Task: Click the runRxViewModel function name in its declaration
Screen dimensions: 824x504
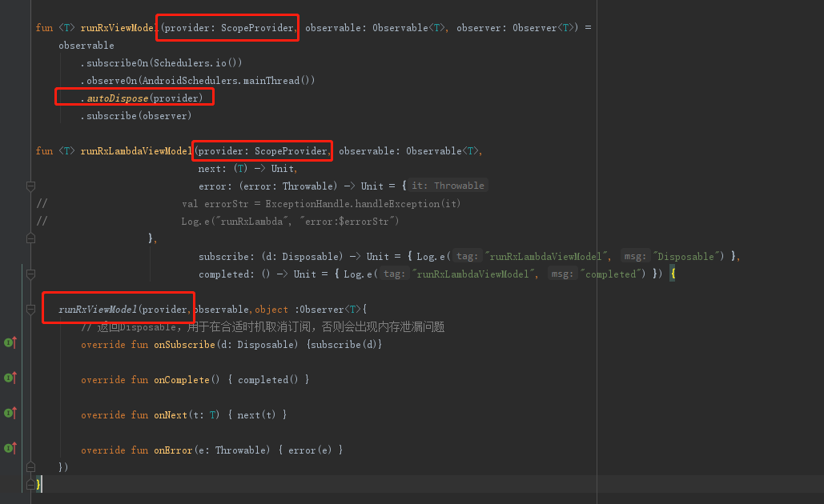Action: (119, 28)
